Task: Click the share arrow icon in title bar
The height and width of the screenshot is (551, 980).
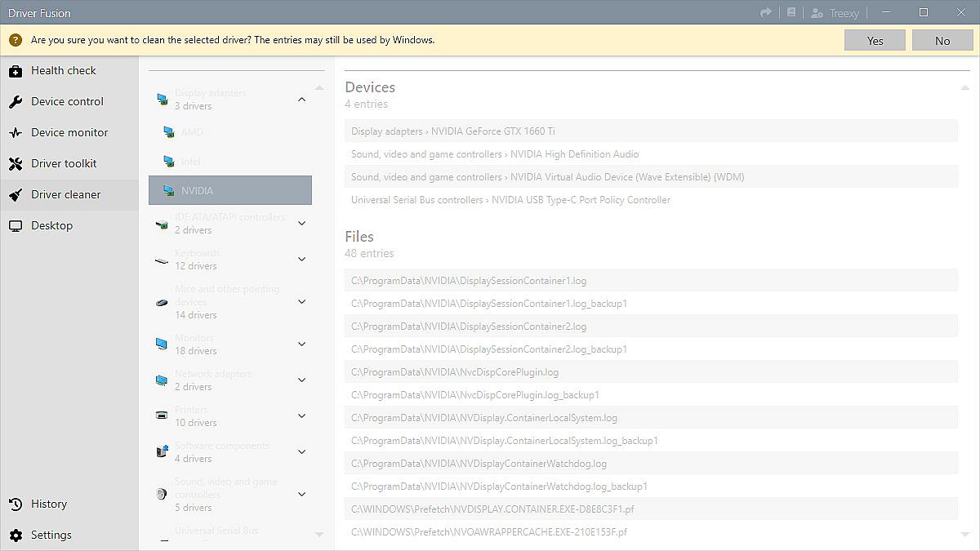Action: pos(766,13)
